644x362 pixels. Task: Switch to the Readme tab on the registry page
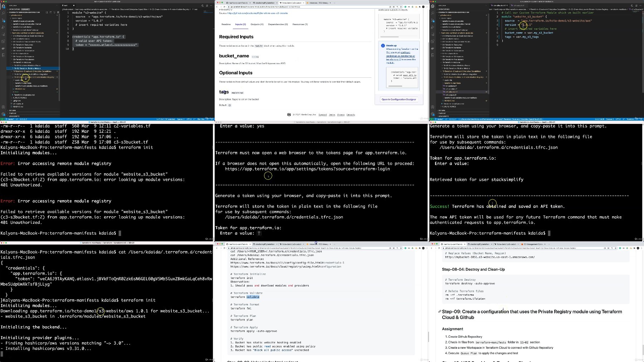[226, 24]
